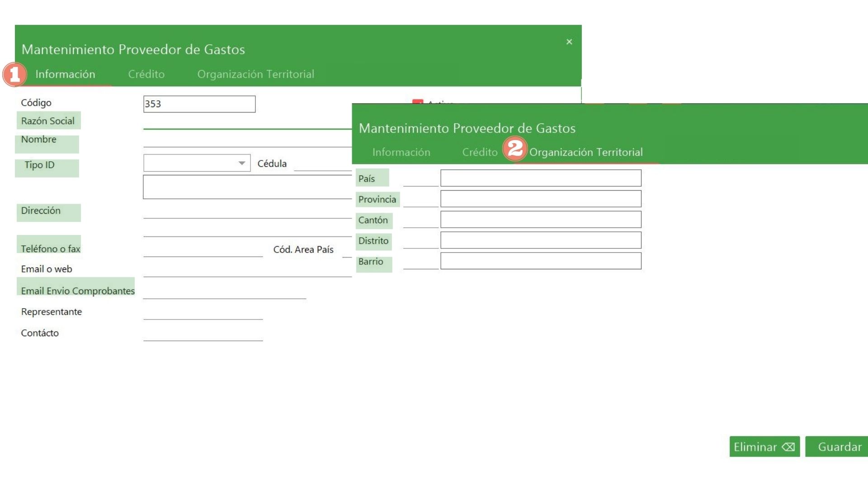The height and width of the screenshot is (488, 868).
Task: Switch to Crédito tab in the back window
Action: (146, 74)
